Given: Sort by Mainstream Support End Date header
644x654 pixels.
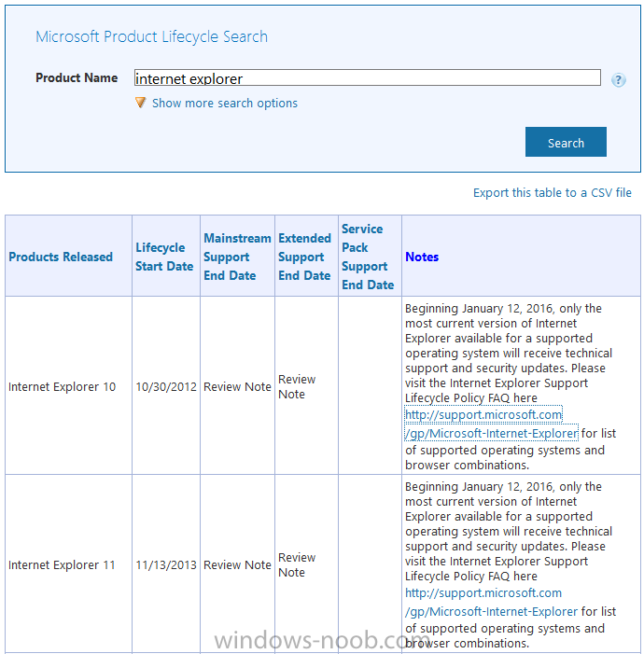Looking at the screenshot, I should pyautogui.click(x=237, y=257).
